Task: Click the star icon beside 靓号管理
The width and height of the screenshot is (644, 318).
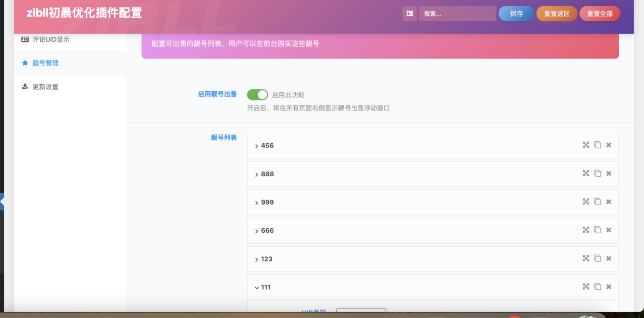Action: click(24, 62)
